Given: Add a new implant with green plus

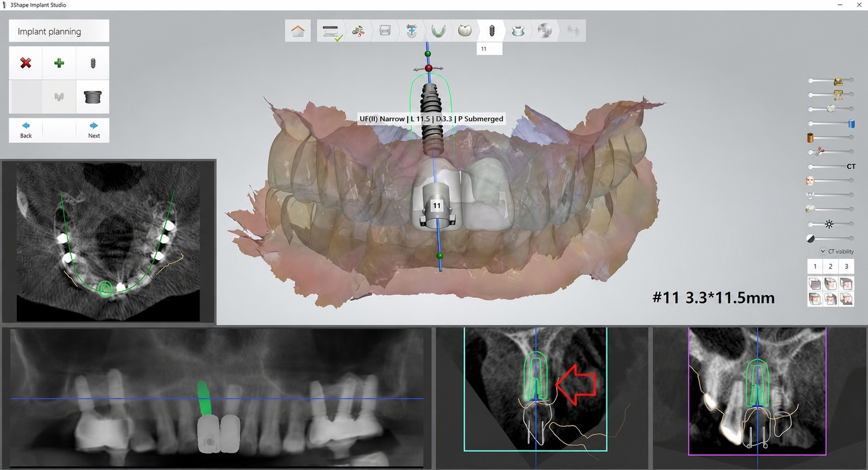Looking at the screenshot, I should pyautogui.click(x=59, y=63).
